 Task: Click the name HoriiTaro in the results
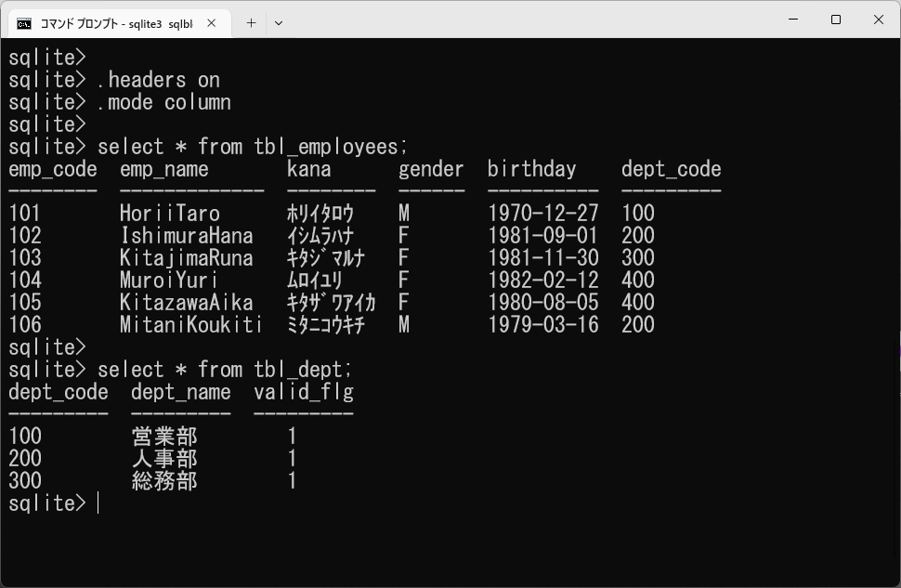pyautogui.click(x=170, y=214)
